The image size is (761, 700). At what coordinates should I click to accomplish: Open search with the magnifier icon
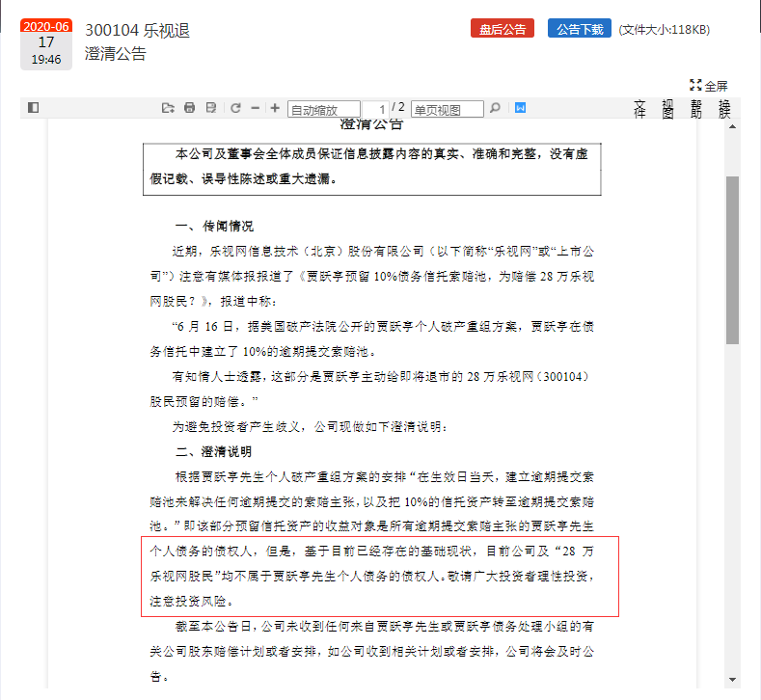click(x=495, y=108)
